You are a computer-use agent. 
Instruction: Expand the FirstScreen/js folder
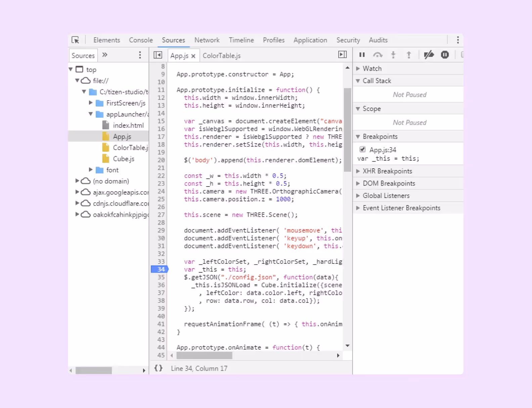(91, 103)
